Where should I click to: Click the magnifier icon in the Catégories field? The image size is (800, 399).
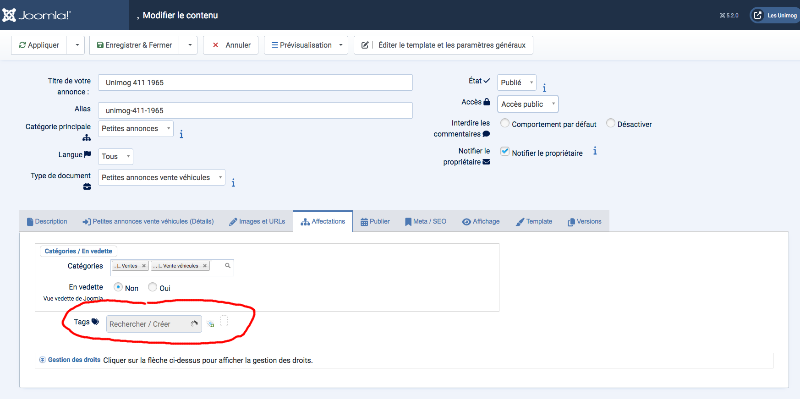tap(228, 266)
